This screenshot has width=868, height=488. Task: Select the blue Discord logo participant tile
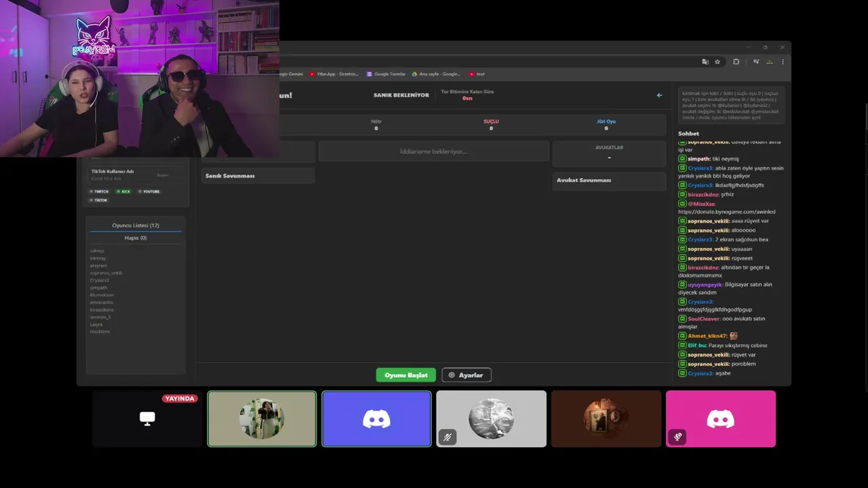376,419
